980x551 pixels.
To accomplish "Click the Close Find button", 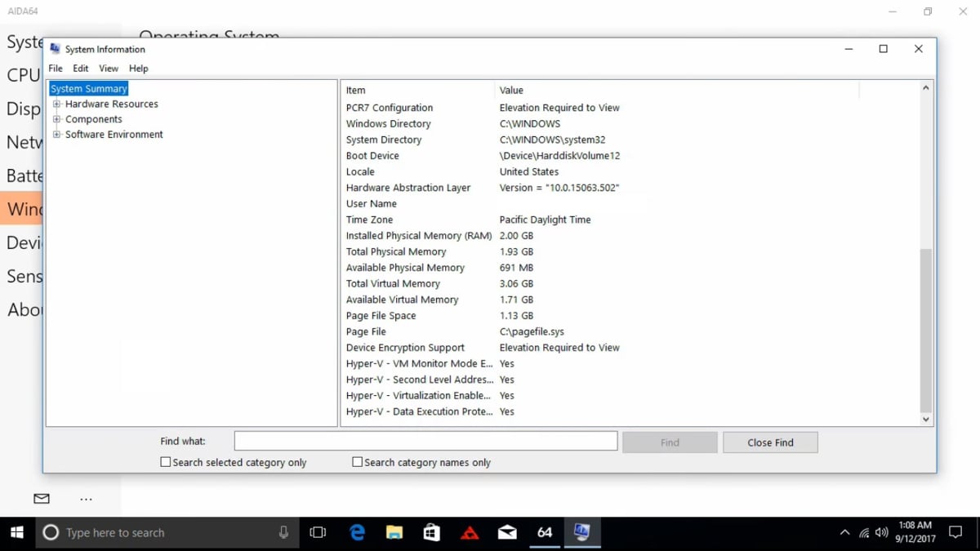I will (769, 442).
